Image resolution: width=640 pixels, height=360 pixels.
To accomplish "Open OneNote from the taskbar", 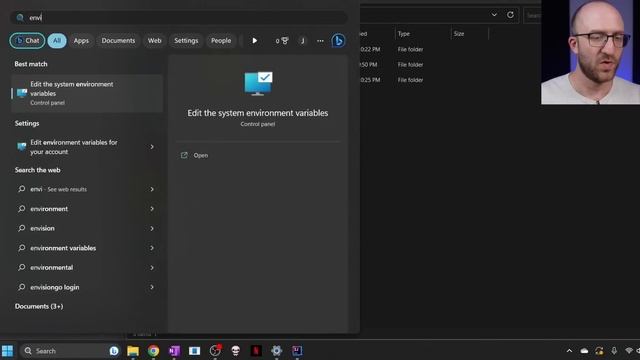I will pyautogui.click(x=174, y=351).
